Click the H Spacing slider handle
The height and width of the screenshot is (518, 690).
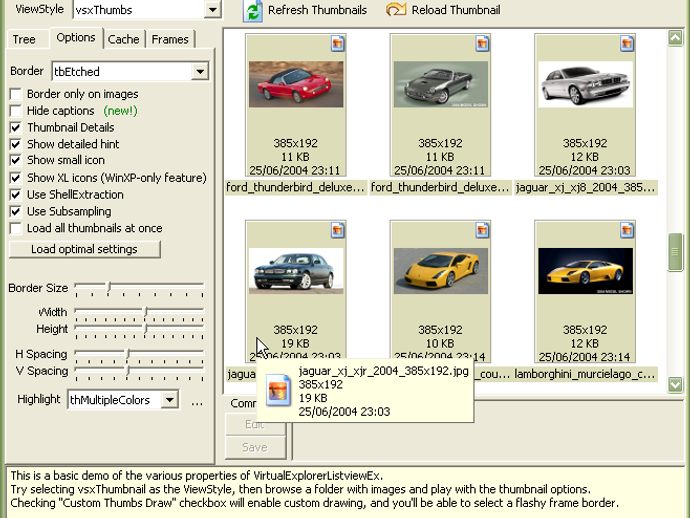[128, 354]
